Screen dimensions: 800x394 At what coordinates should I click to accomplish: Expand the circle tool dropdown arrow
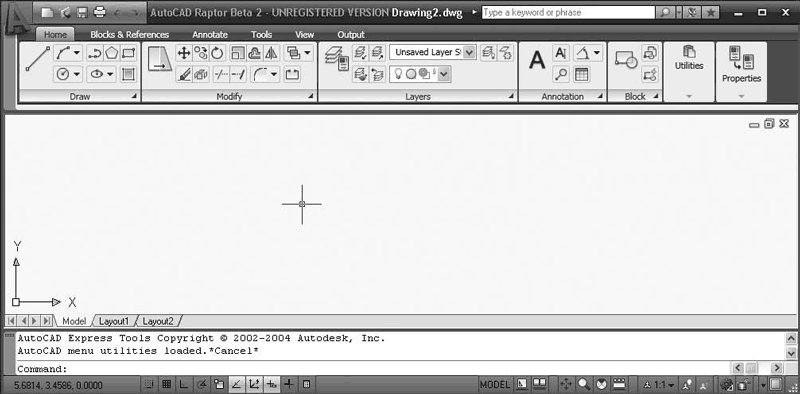click(x=77, y=75)
